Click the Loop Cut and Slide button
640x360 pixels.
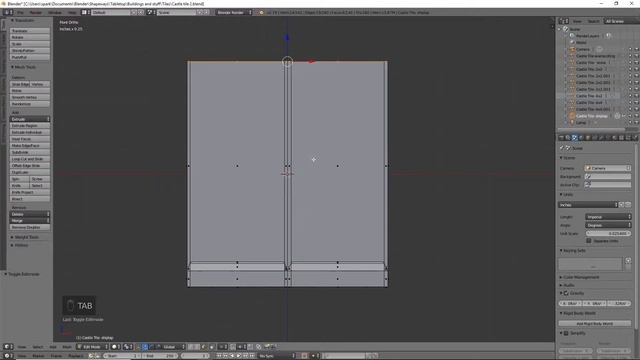pos(30,159)
